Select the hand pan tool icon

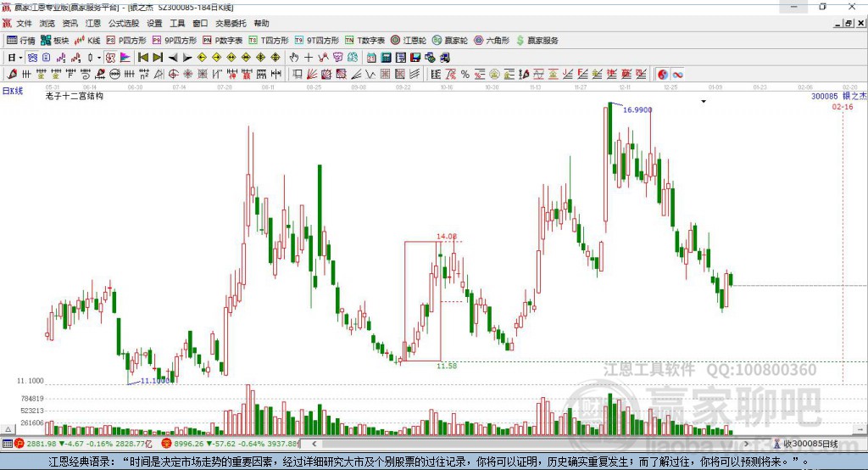[x=294, y=57]
